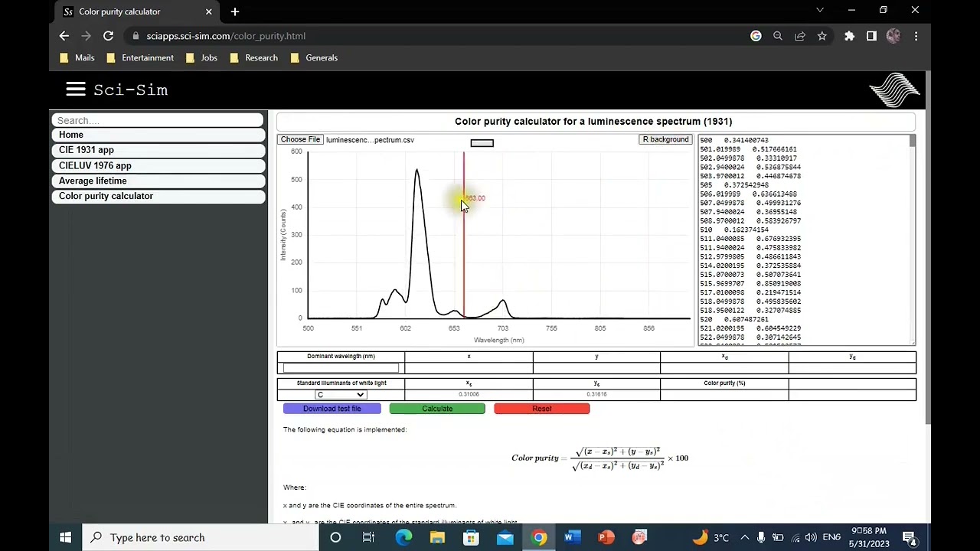The height and width of the screenshot is (551, 980).
Task: Open File Explorer from taskbar
Action: click(x=437, y=537)
